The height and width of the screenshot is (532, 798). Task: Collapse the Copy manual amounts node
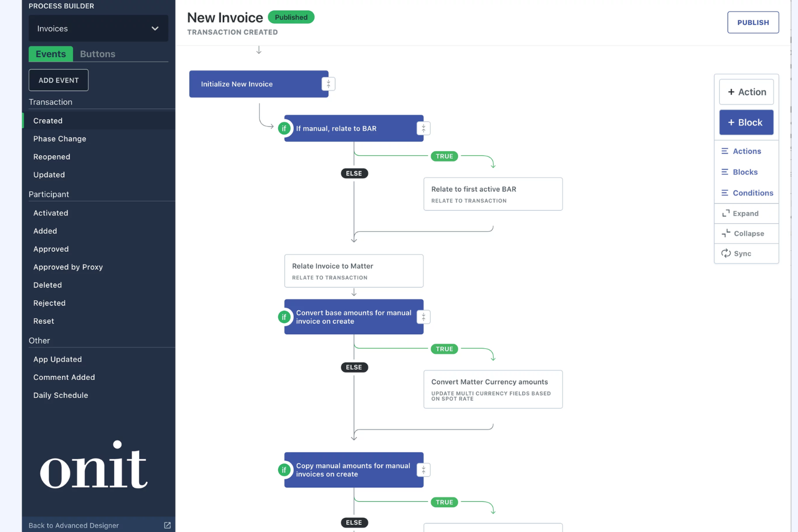coord(423,469)
